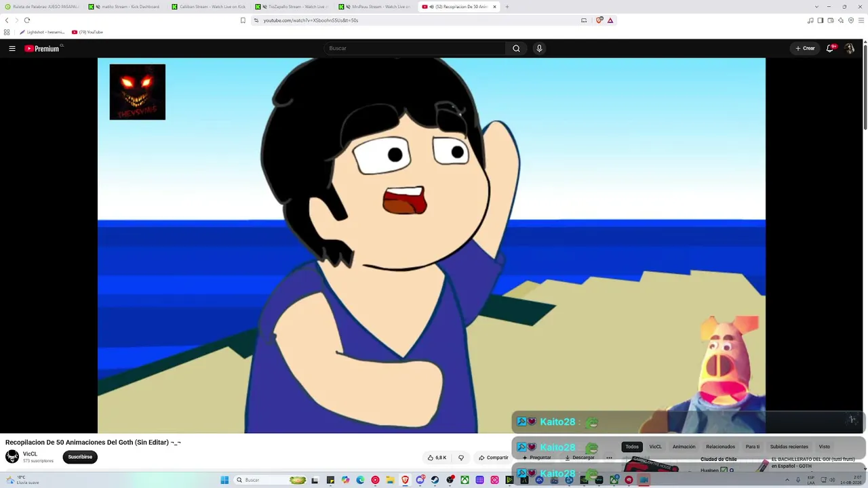Bookmark this page from the address bar
The image size is (868, 488).
click(x=243, y=20)
